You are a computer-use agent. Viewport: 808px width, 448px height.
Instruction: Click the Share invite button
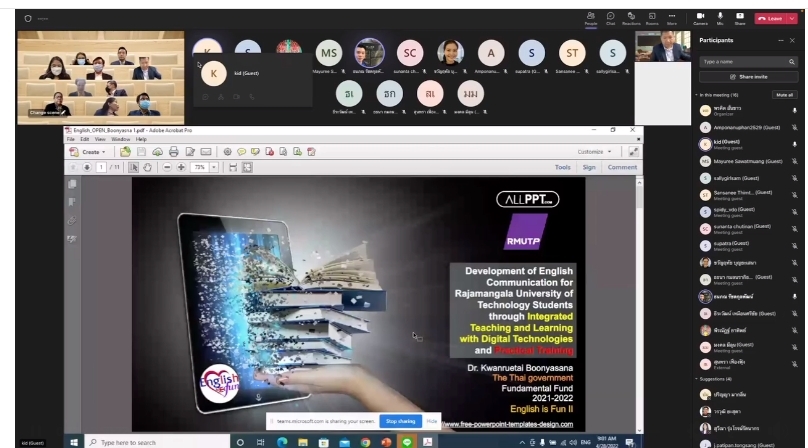pos(748,77)
